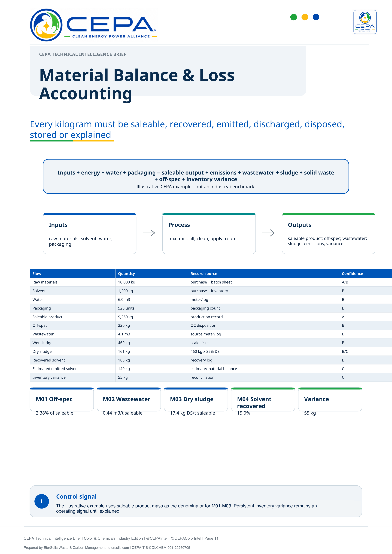Select the Inputs card
The image size is (392, 554).
(90, 234)
